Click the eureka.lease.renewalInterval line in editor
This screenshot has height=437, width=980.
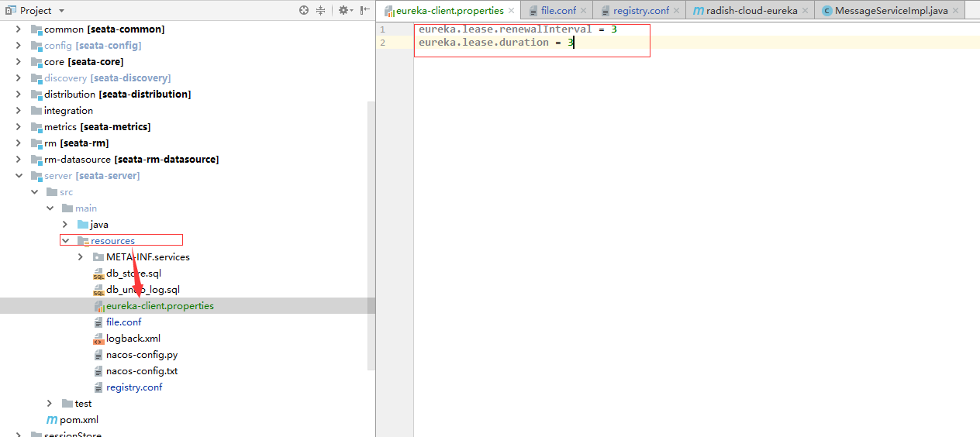tap(517, 29)
